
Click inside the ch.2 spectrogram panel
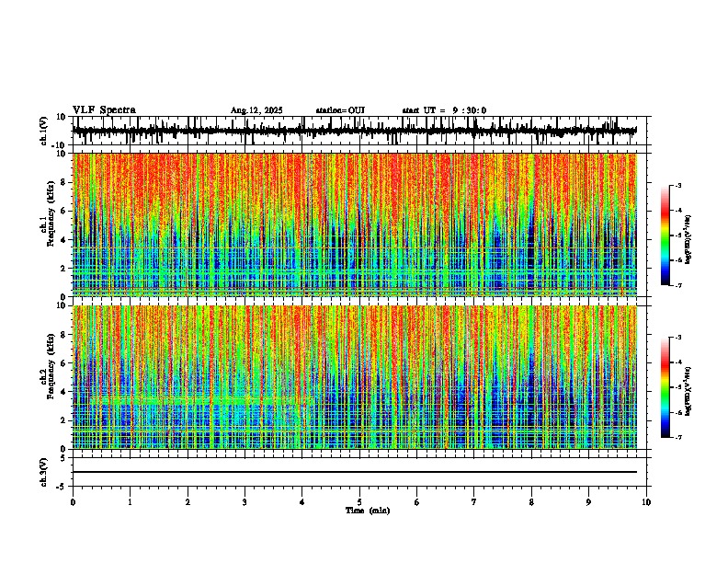coord(355,377)
